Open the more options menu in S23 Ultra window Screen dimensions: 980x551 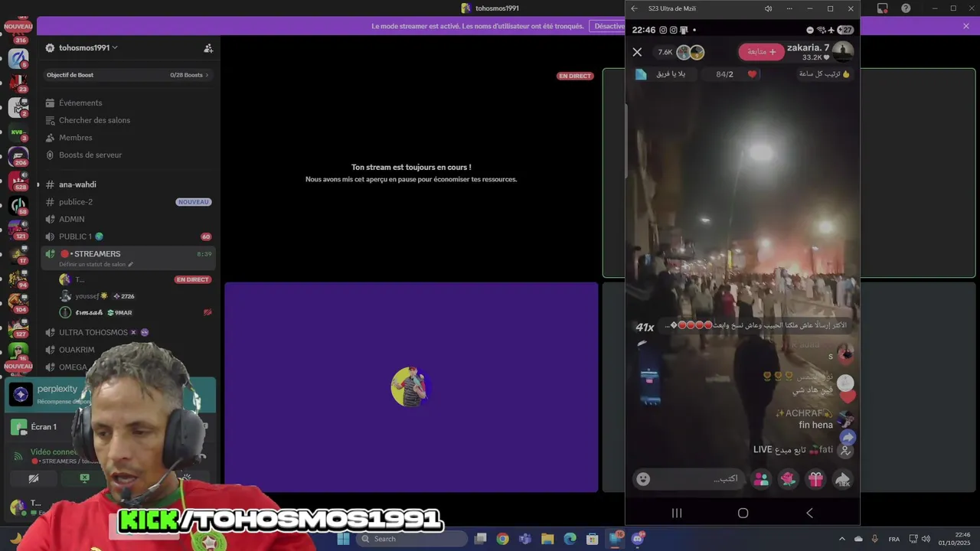(789, 8)
